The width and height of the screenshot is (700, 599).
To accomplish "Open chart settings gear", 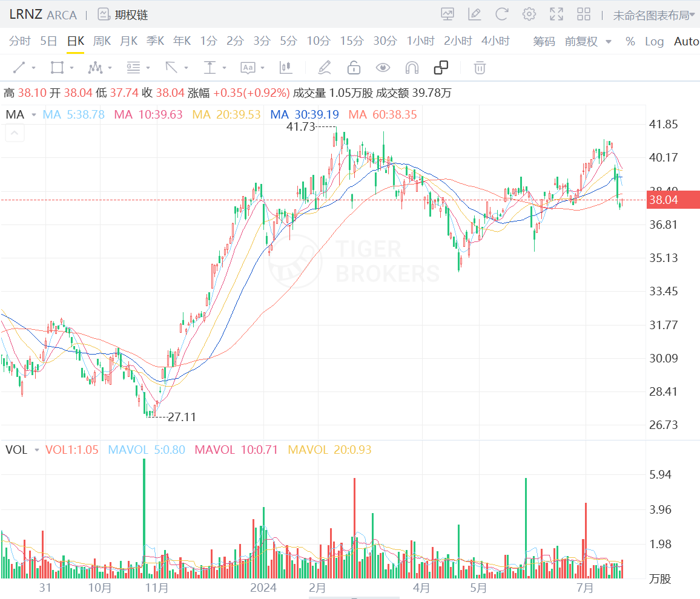I will (529, 15).
